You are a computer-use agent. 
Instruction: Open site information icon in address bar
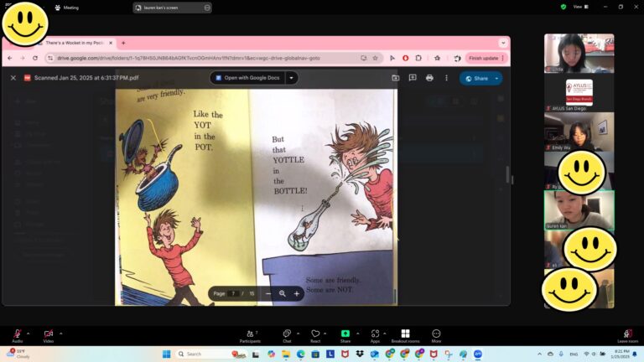tap(50, 59)
